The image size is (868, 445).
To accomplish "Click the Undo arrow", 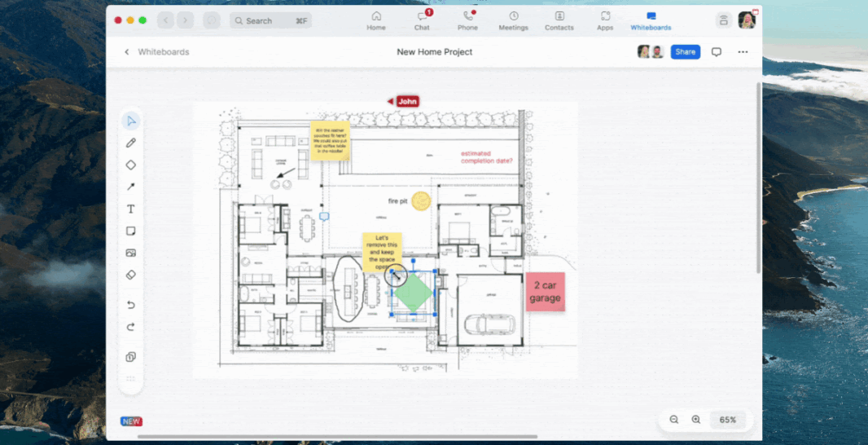I will 130,305.
